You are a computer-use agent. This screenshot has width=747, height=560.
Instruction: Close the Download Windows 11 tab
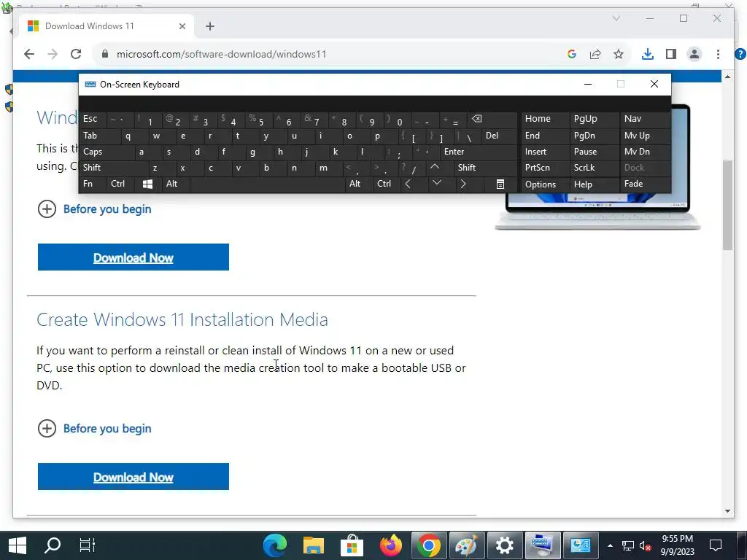coord(182,26)
